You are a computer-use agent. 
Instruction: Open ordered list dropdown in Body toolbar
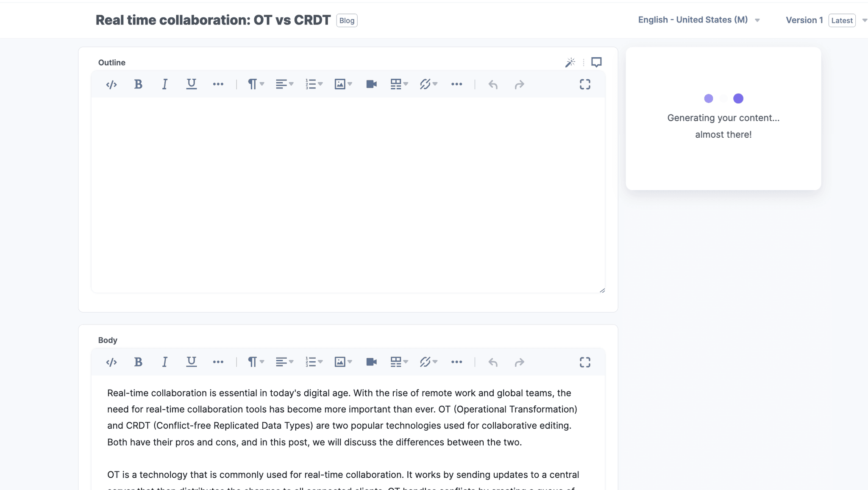314,362
